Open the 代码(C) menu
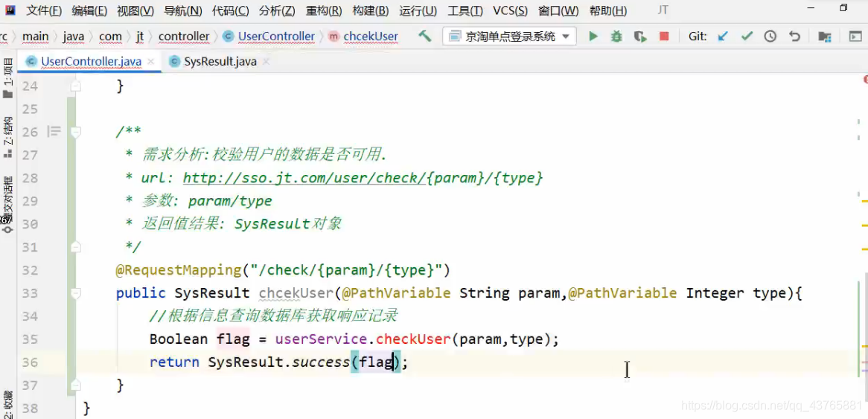 pos(230,10)
